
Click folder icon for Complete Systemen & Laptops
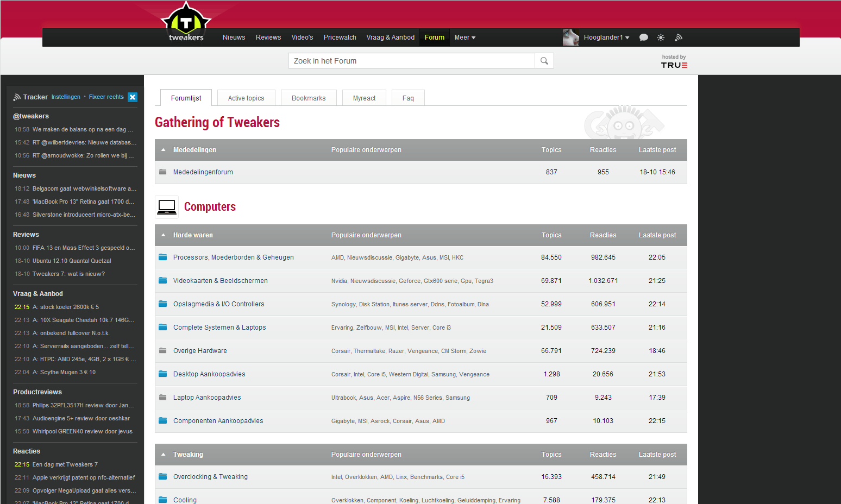[x=162, y=327]
